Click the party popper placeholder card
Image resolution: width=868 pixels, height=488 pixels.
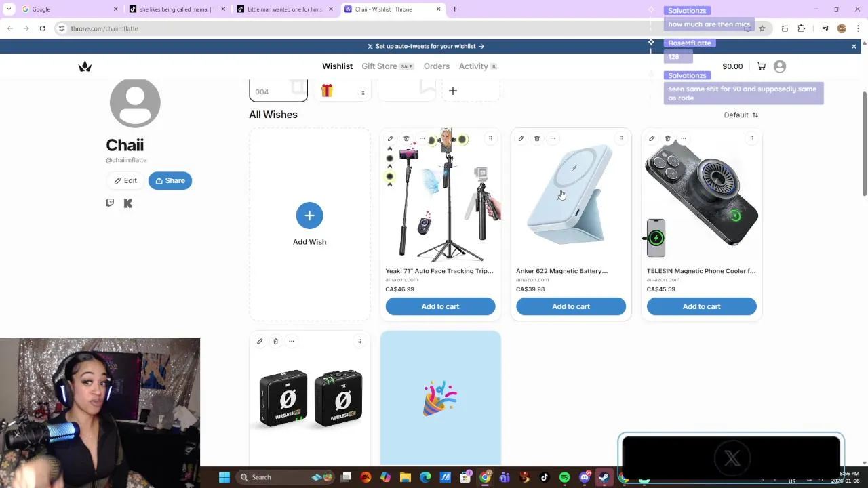click(440, 398)
